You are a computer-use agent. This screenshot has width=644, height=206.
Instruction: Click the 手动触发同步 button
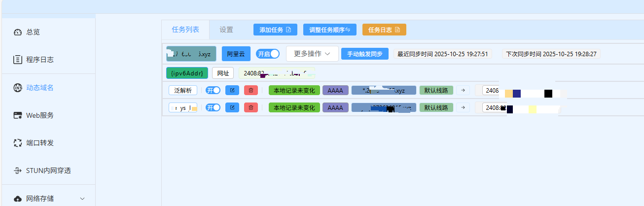(x=365, y=54)
